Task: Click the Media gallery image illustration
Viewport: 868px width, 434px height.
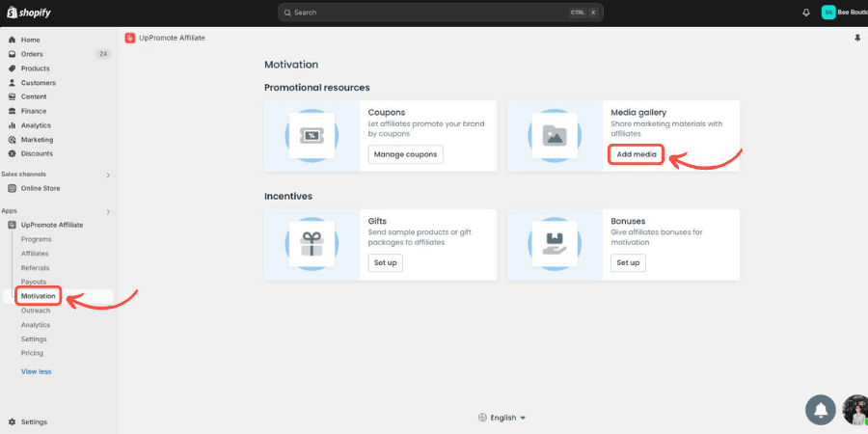Action: tap(555, 136)
